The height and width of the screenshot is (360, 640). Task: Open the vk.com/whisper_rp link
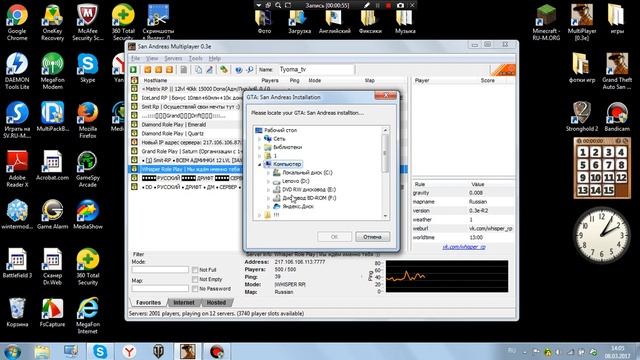[464, 247]
